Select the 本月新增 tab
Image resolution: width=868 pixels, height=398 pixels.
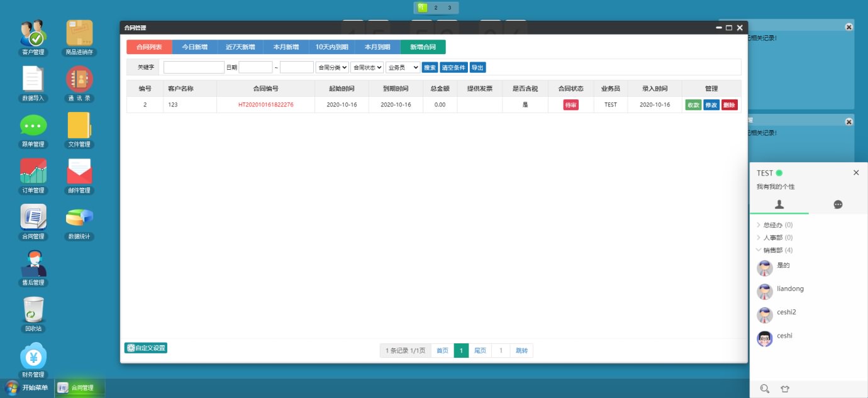[x=286, y=47]
